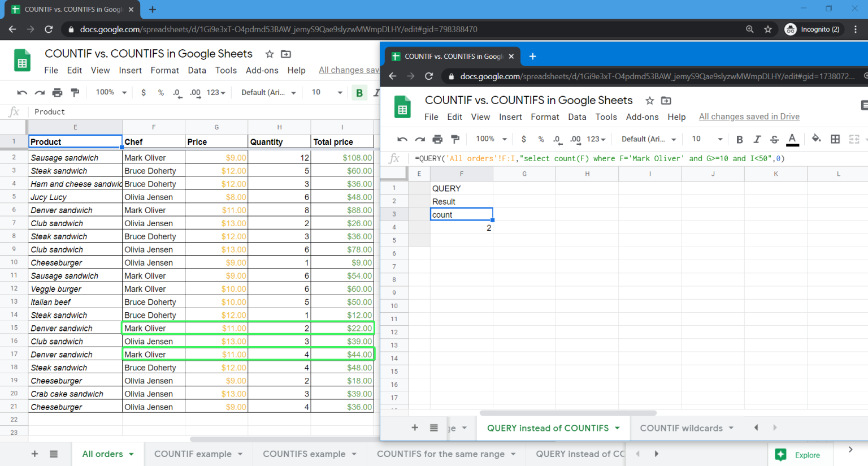
Task: Click All changes saved in Drive
Action: [x=749, y=116]
